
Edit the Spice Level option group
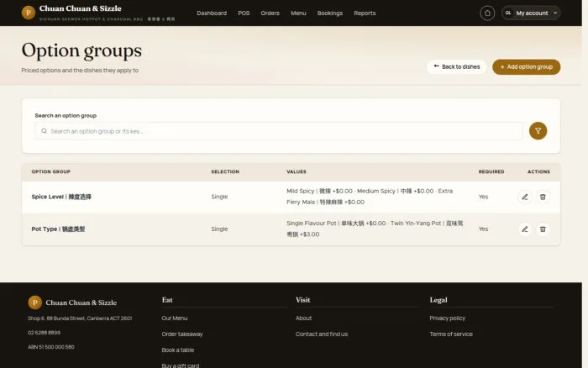pyautogui.click(x=525, y=197)
